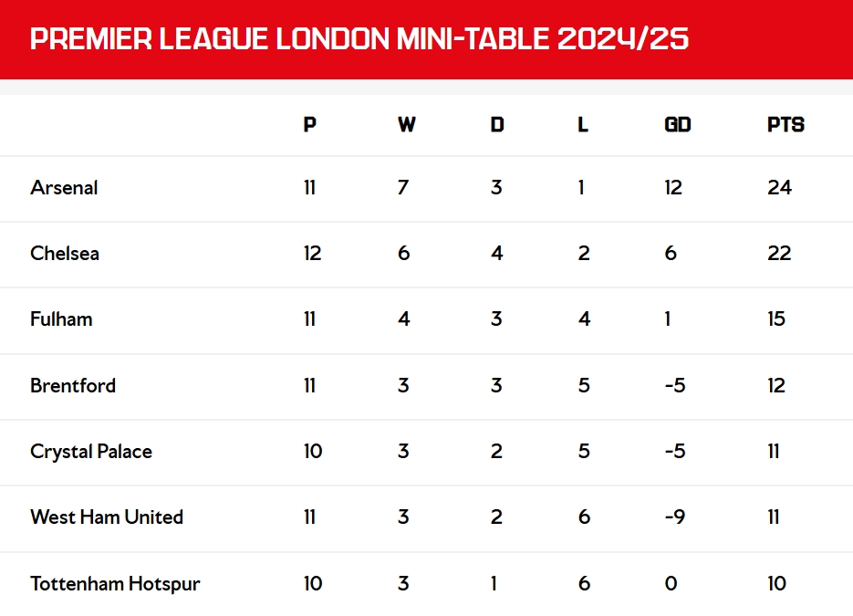Click the Chelsea team name
Viewport: 853px width, 616px height.
click(x=65, y=253)
